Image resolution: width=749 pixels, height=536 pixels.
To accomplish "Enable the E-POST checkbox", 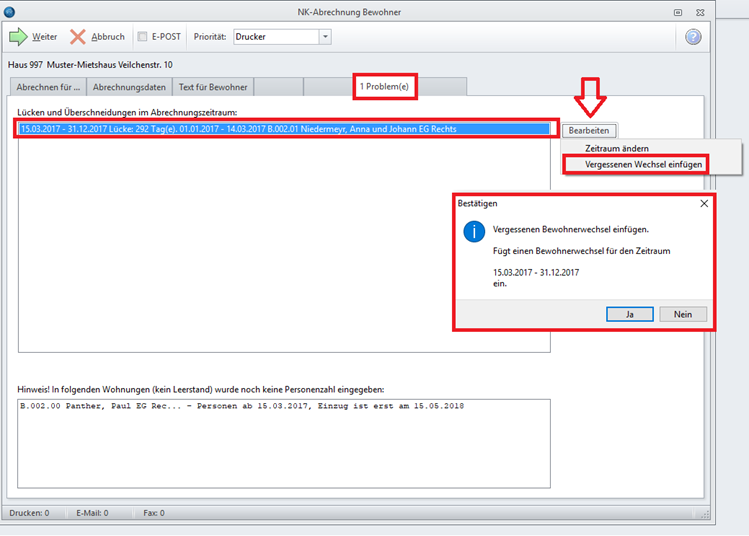I will click(142, 36).
